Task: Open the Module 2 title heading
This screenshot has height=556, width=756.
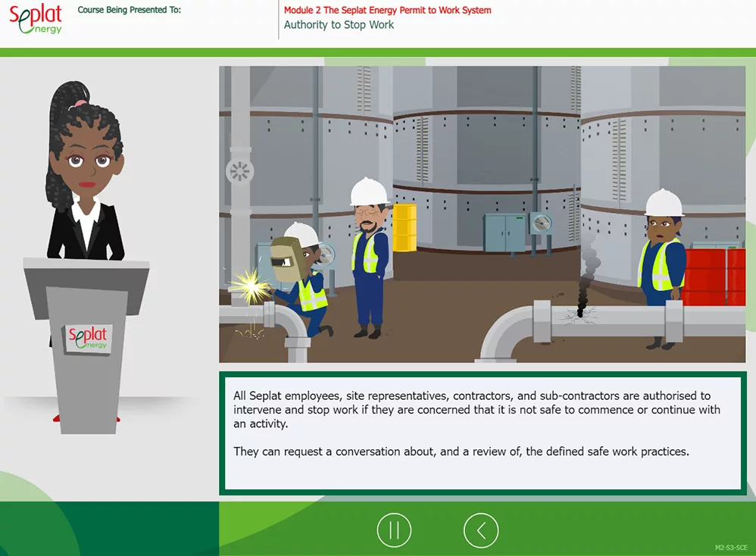Action: click(388, 11)
